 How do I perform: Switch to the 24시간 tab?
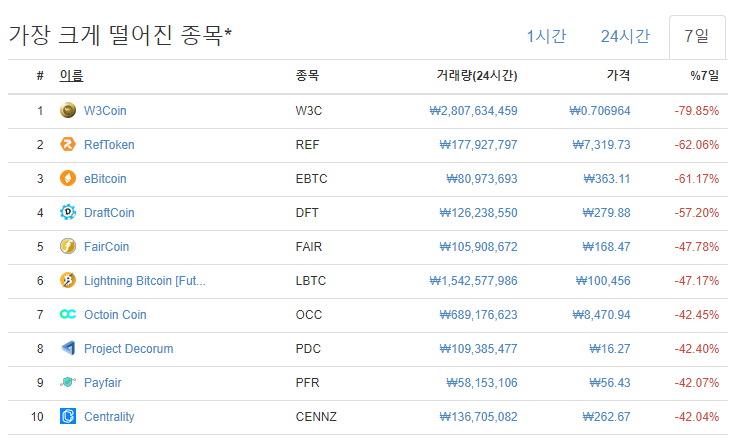(x=625, y=37)
